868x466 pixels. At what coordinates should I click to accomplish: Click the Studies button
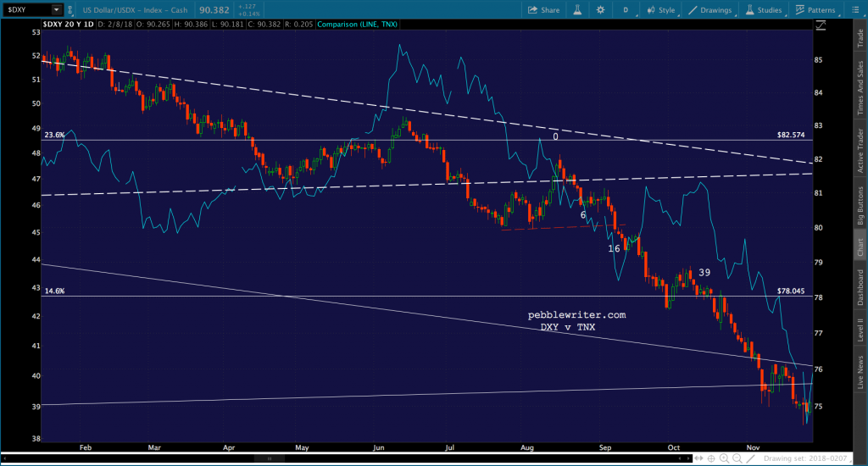(765, 10)
